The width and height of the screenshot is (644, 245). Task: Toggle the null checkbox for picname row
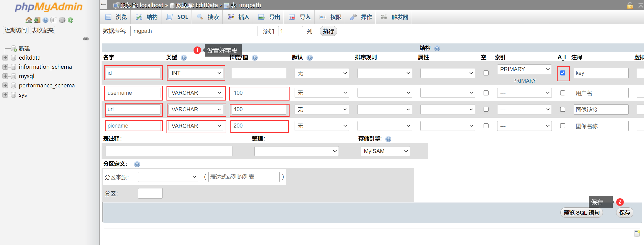click(486, 126)
